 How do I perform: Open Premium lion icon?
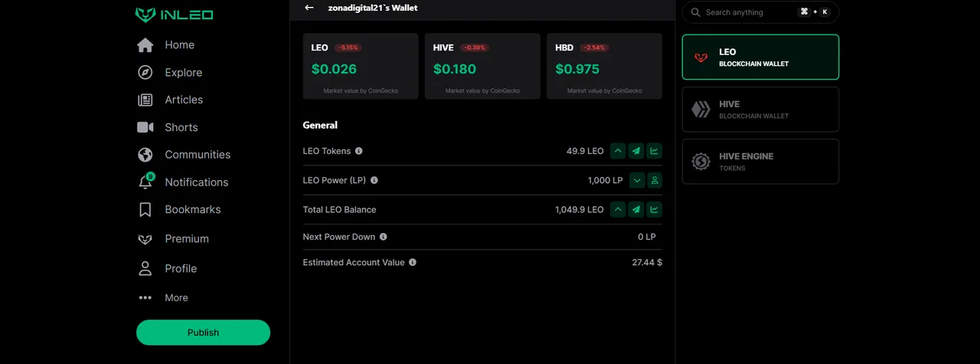coord(145,239)
